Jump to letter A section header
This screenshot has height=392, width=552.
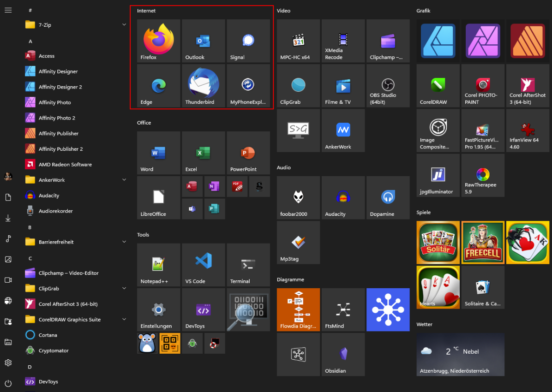[x=30, y=41]
